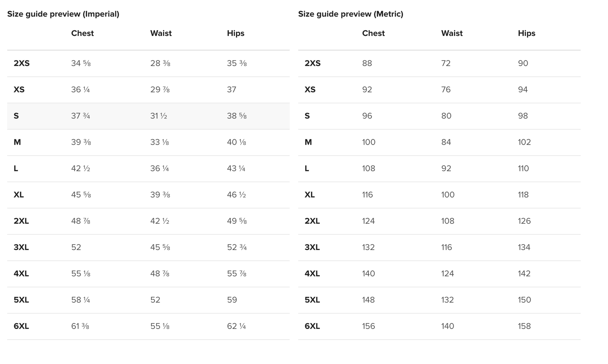Click the "Size guide preview (Metric)" heading
The height and width of the screenshot is (364, 608).
(x=351, y=14)
